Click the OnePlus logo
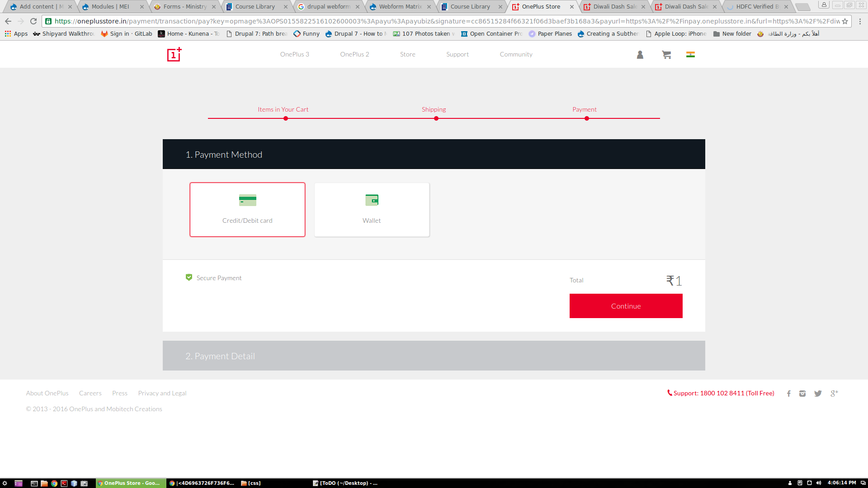This screenshot has height=488, width=868. (174, 54)
